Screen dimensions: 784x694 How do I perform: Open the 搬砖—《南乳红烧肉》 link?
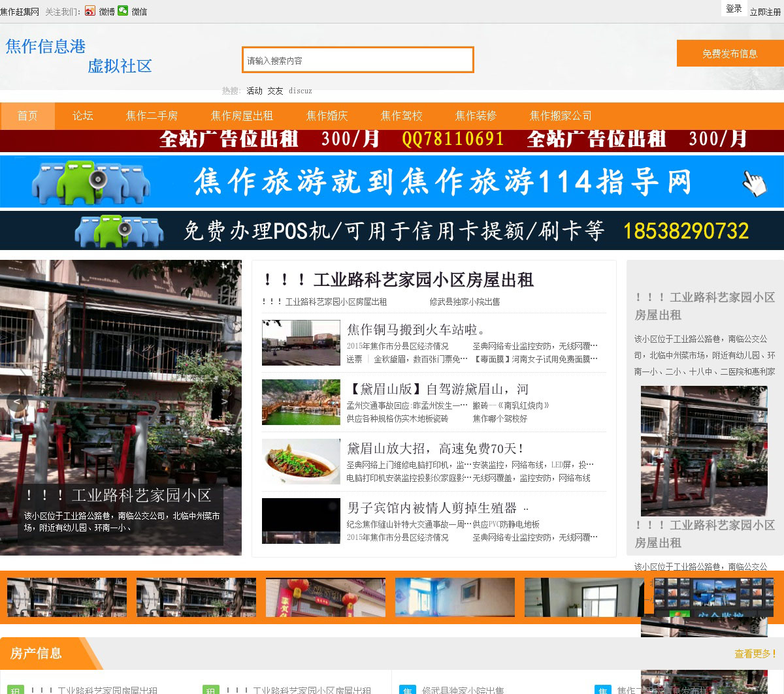click(511, 405)
